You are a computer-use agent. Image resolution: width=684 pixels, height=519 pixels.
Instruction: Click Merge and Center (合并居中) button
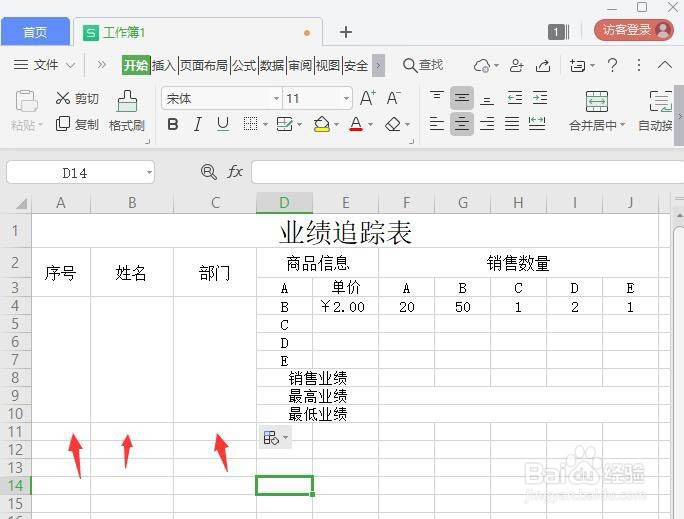coord(596,111)
